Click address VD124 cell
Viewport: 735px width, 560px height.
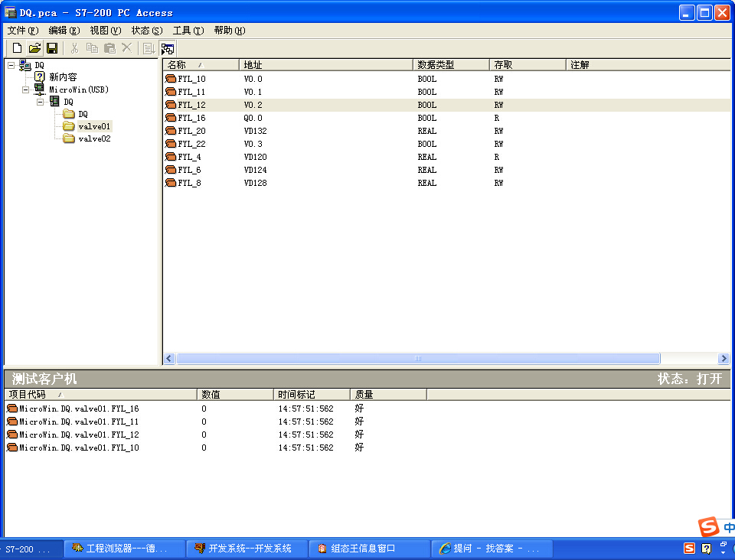pos(256,170)
